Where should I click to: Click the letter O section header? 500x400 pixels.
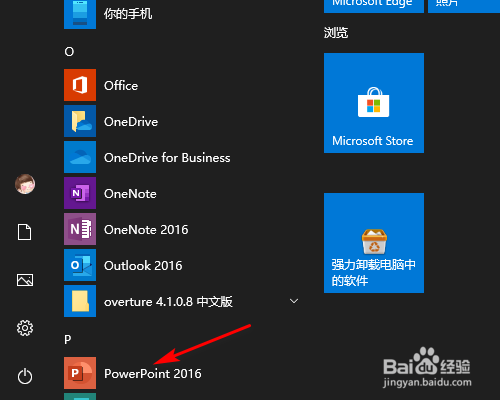click(x=69, y=52)
